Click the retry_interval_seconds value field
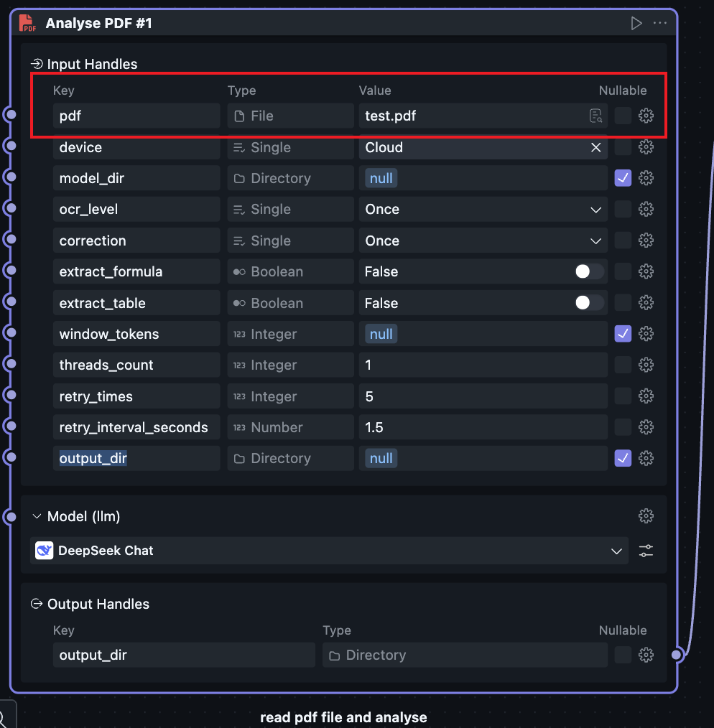This screenshot has width=714, height=728. [483, 427]
